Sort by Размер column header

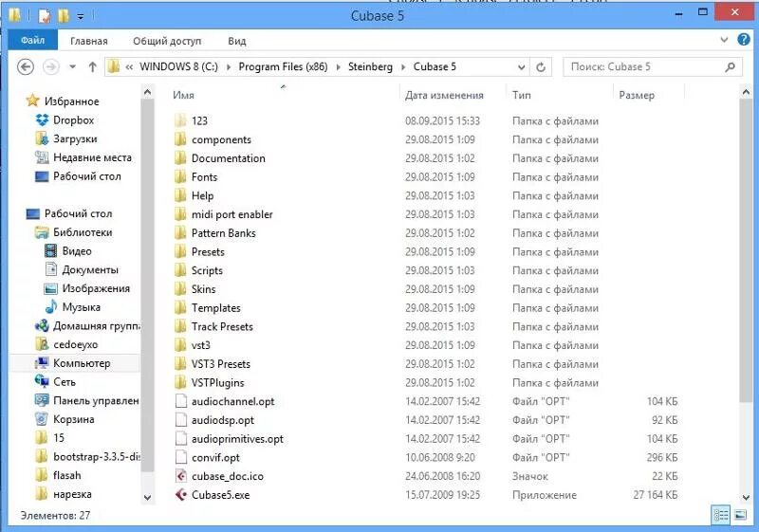coord(637,95)
